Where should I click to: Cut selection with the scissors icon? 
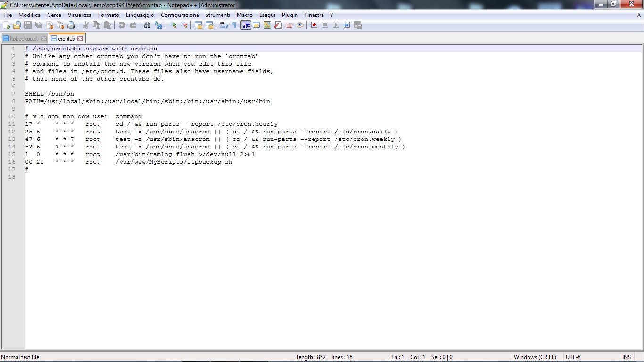[x=86, y=25]
